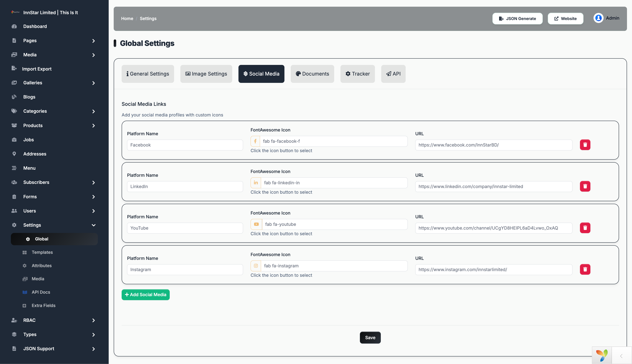The width and height of the screenshot is (632, 364).
Task: Switch to the General Settings tab
Action: 148,74
